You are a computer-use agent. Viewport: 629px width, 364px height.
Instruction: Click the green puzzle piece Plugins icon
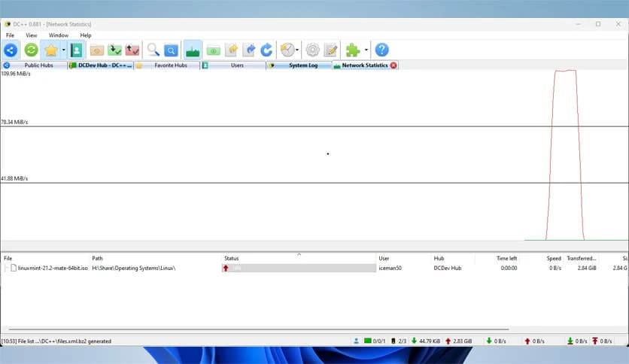(x=353, y=50)
